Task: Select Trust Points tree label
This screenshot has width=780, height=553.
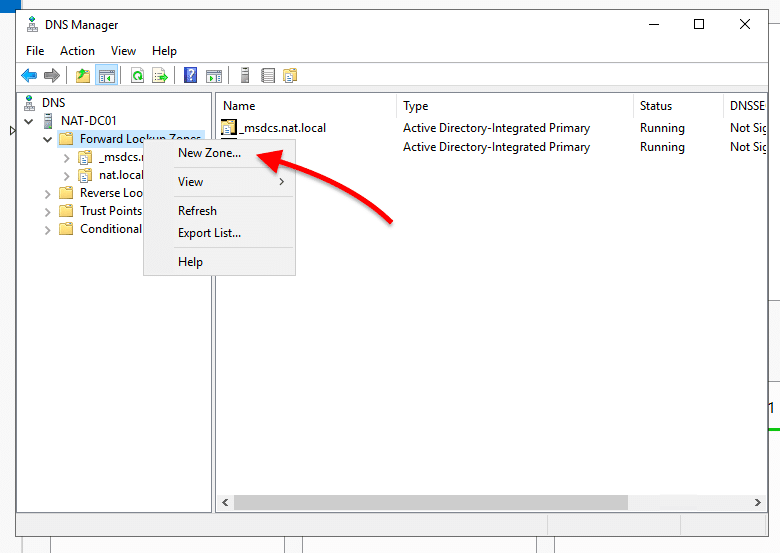Action: 111,211
